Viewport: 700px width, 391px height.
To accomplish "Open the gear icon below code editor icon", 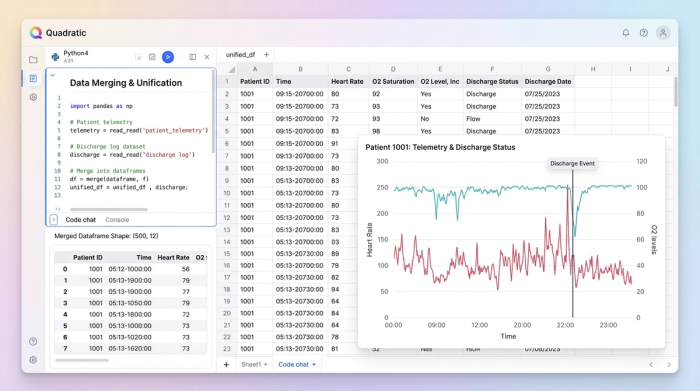I will [x=33, y=97].
